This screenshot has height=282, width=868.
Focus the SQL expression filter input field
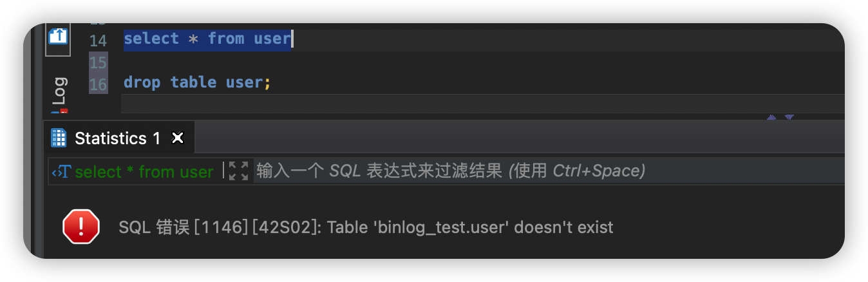(549, 171)
